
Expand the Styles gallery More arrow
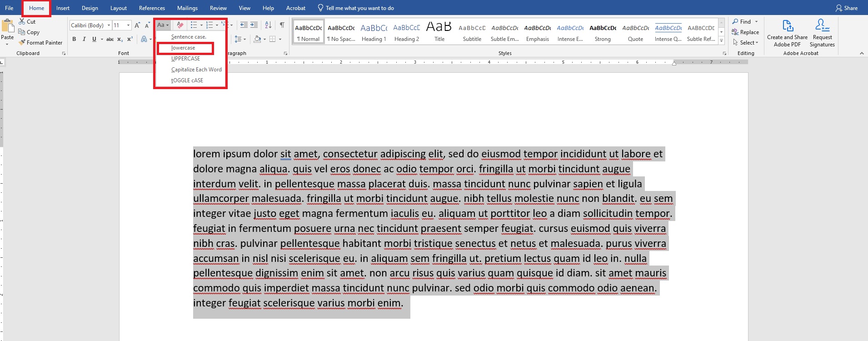click(x=721, y=40)
